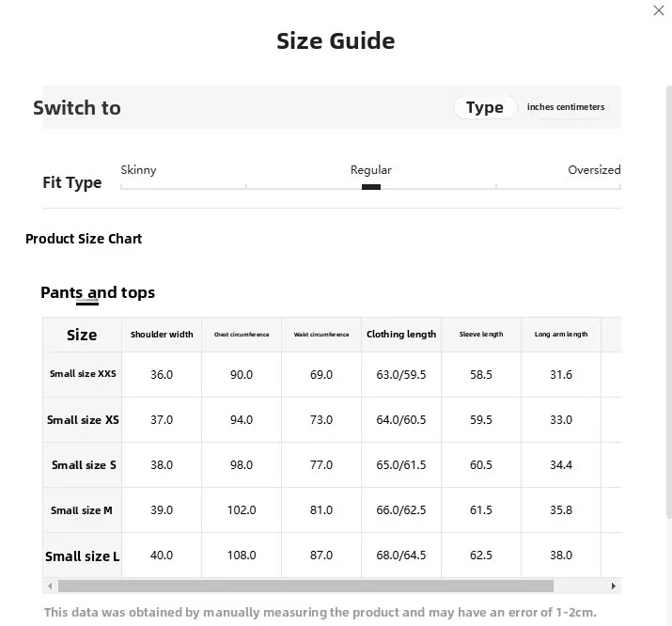Viewport: 672px width, 626px height.
Task: Select the Small size XXS row label
Action: click(83, 374)
